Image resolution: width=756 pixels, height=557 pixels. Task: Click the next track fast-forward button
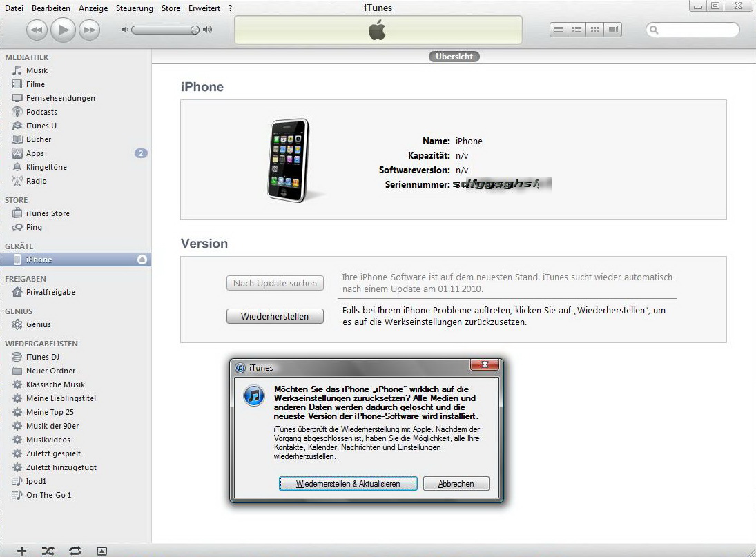coord(89,30)
